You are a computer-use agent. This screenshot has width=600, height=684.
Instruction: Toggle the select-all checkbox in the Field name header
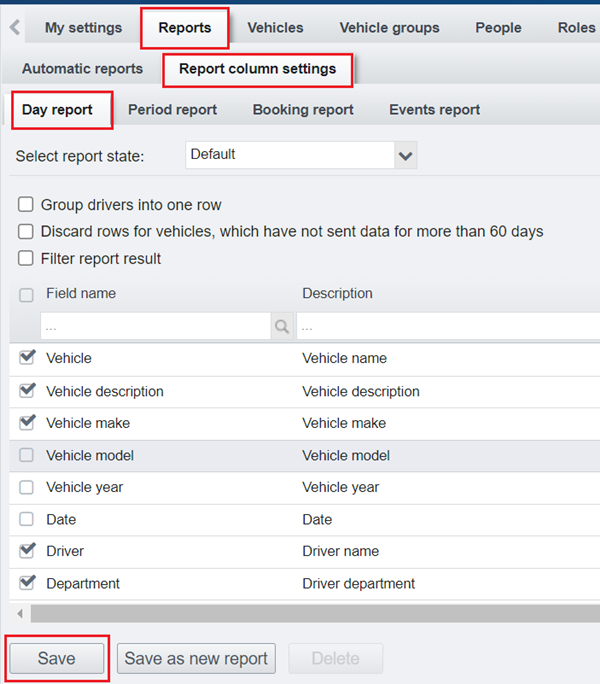[27, 294]
